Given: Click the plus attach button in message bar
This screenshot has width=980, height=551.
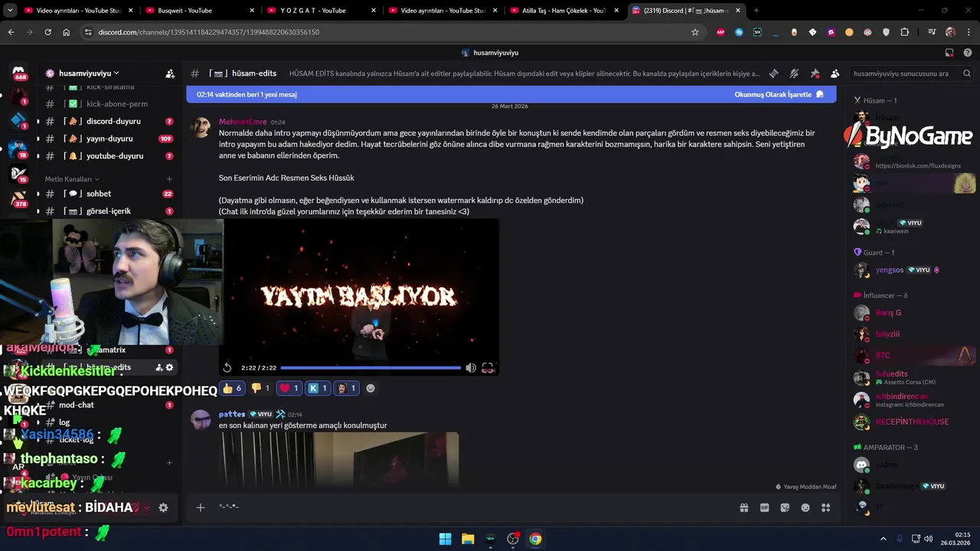Looking at the screenshot, I should pos(201,507).
